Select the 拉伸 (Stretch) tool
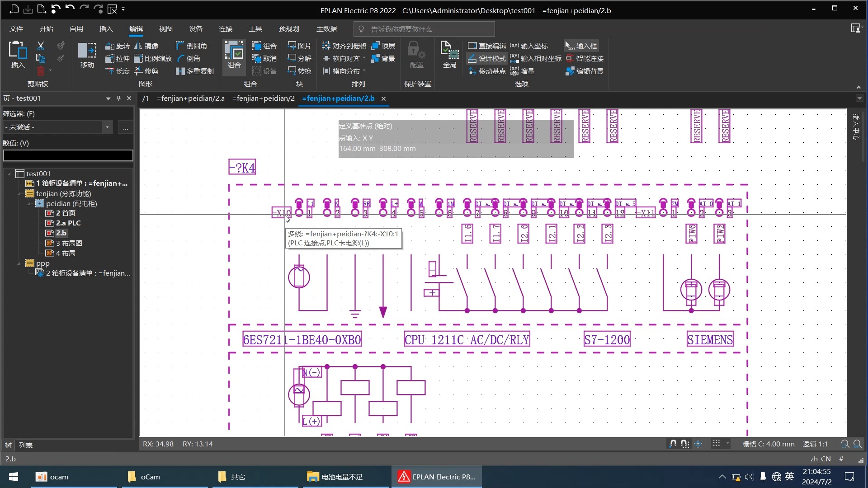This screenshot has width=868, height=488. [118, 58]
